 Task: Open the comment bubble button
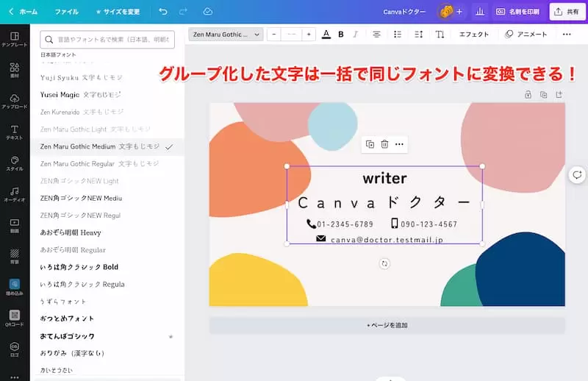[577, 174]
